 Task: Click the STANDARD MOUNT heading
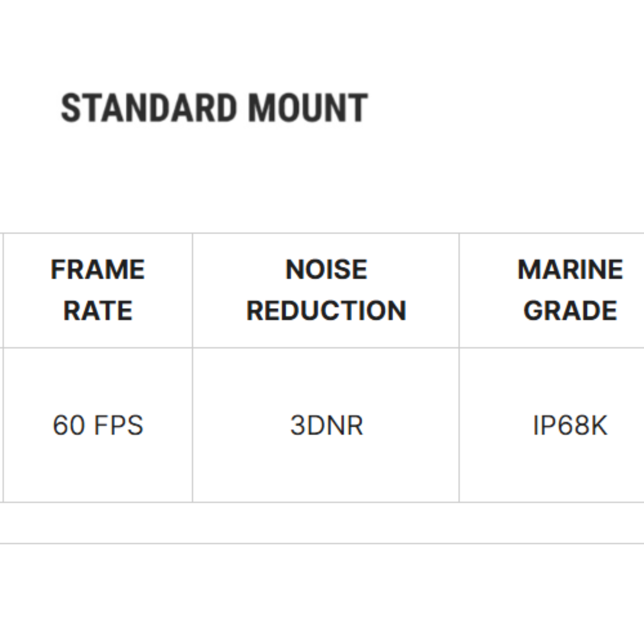click(x=214, y=108)
